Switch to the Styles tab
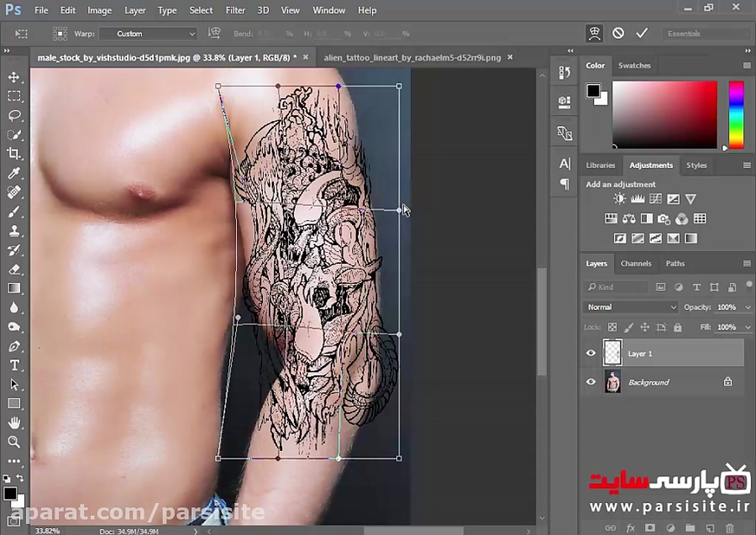Screen dimensions: 756x535 pyautogui.click(x=696, y=165)
